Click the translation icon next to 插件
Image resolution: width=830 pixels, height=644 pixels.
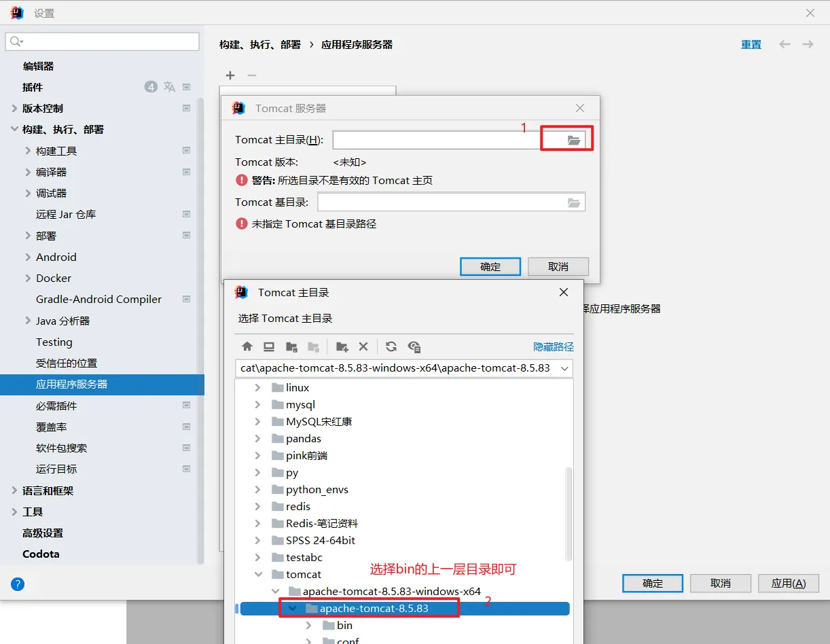[169, 87]
